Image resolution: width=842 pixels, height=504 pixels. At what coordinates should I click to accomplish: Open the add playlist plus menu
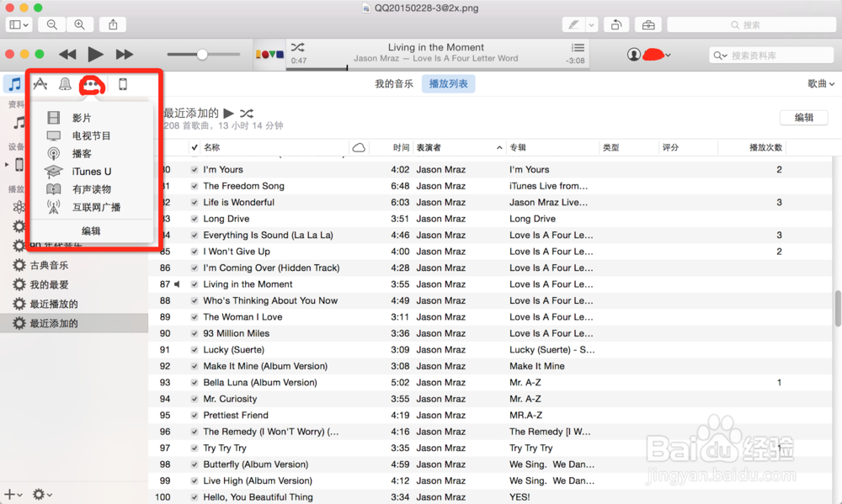[x=13, y=495]
